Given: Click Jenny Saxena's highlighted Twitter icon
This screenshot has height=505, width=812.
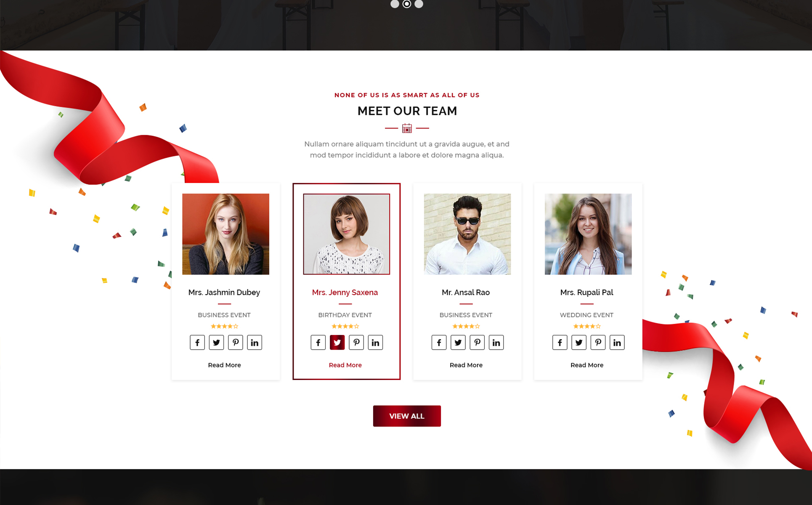Looking at the screenshot, I should pyautogui.click(x=337, y=343).
